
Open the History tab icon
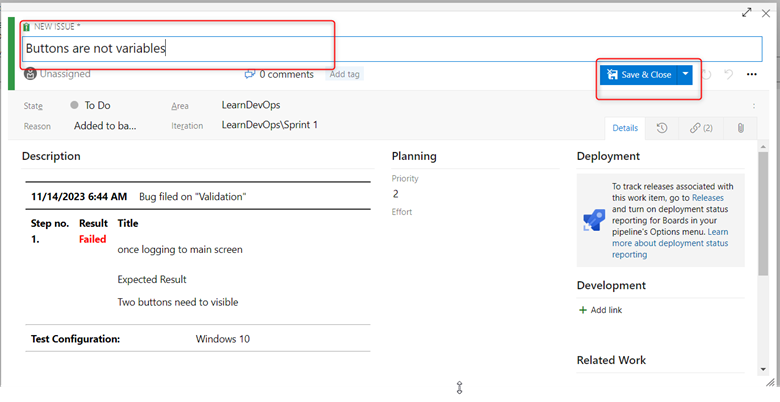click(x=662, y=128)
